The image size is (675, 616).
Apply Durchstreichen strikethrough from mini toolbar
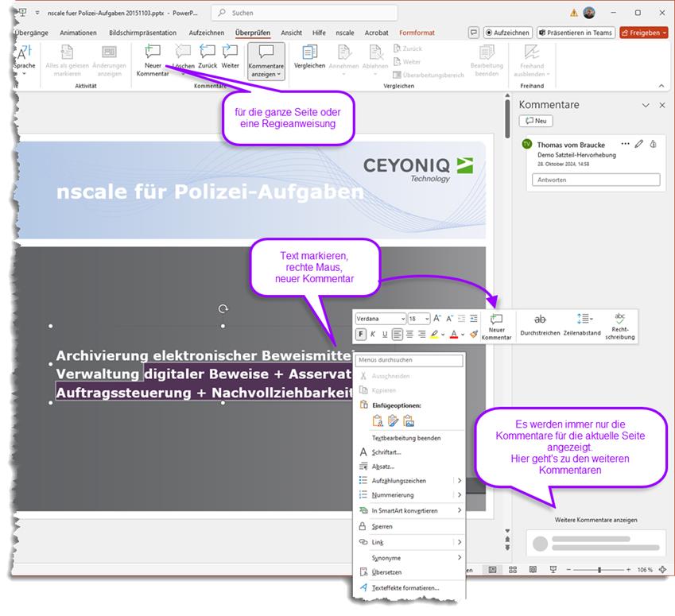[540, 325]
